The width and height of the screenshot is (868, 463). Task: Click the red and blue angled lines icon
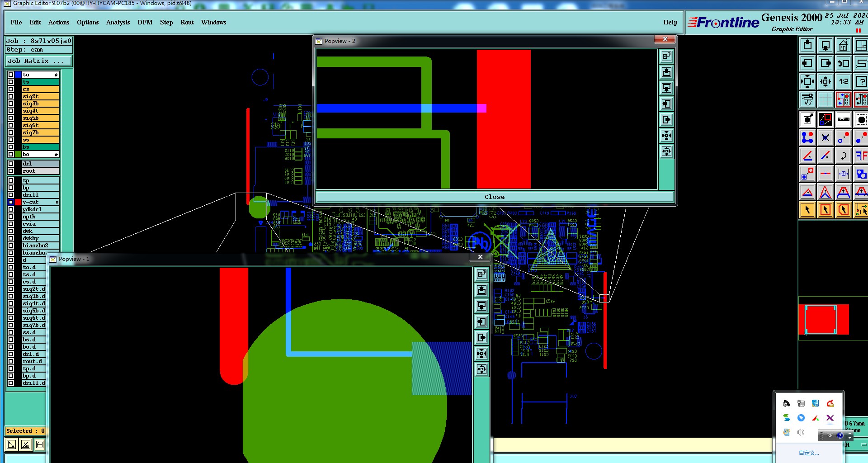coord(807,156)
